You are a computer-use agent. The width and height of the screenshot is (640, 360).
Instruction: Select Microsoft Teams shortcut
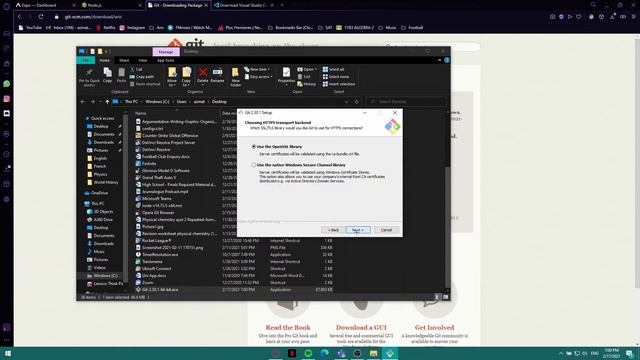(156, 198)
